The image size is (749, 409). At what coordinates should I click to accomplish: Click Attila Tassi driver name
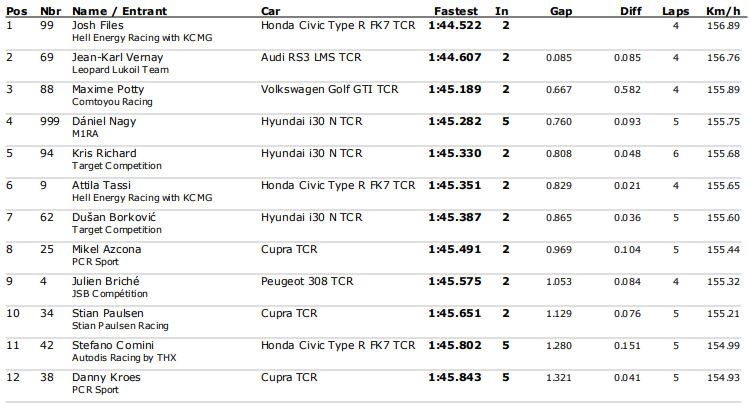click(101, 185)
